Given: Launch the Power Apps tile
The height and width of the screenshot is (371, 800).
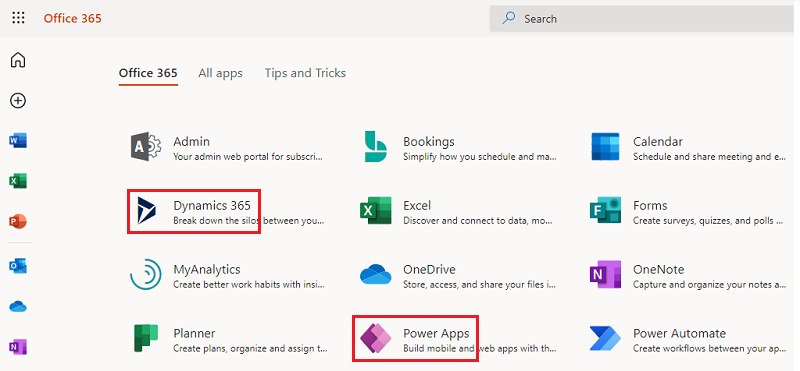Looking at the screenshot, I should tap(415, 339).
